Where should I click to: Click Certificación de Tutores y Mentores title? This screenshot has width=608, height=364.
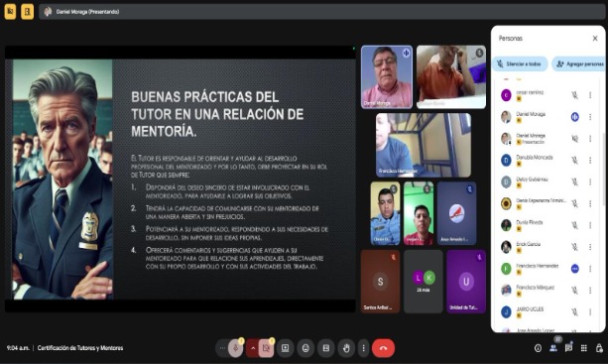tap(80, 348)
